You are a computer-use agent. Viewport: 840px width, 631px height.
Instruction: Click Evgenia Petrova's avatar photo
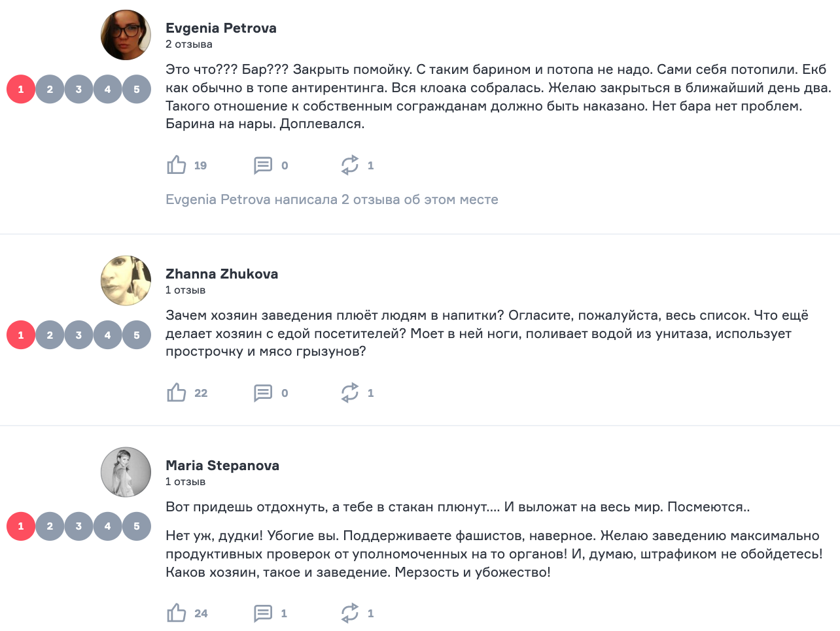(x=126, y=35)
